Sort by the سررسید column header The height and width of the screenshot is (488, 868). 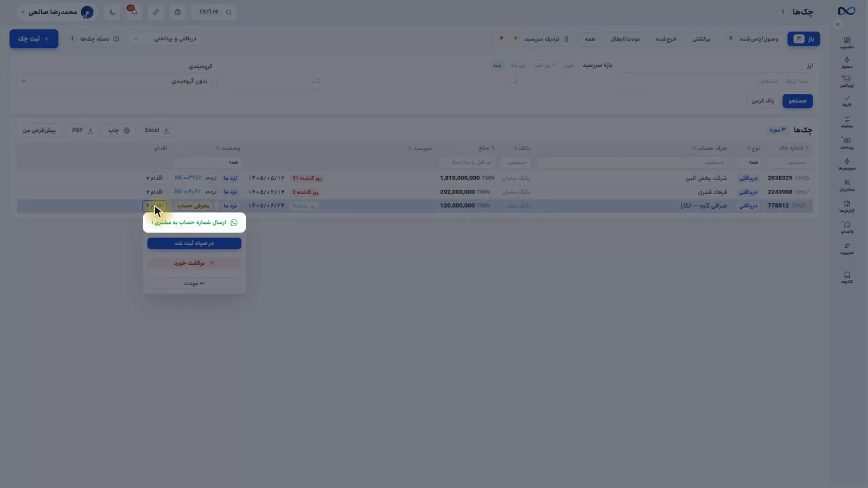coord(420,148)
